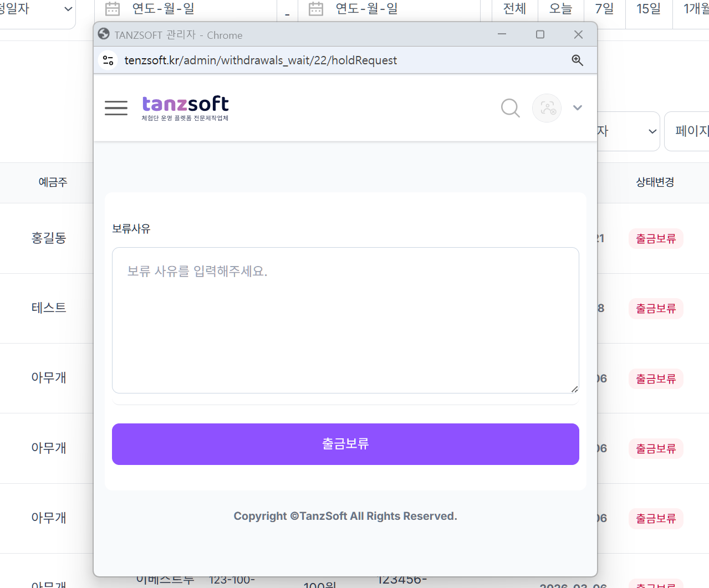Click the Chrome page icon in the title bar
Image resolution: width=709 pixels, height=588 pixels.
(x=103, y=34)
